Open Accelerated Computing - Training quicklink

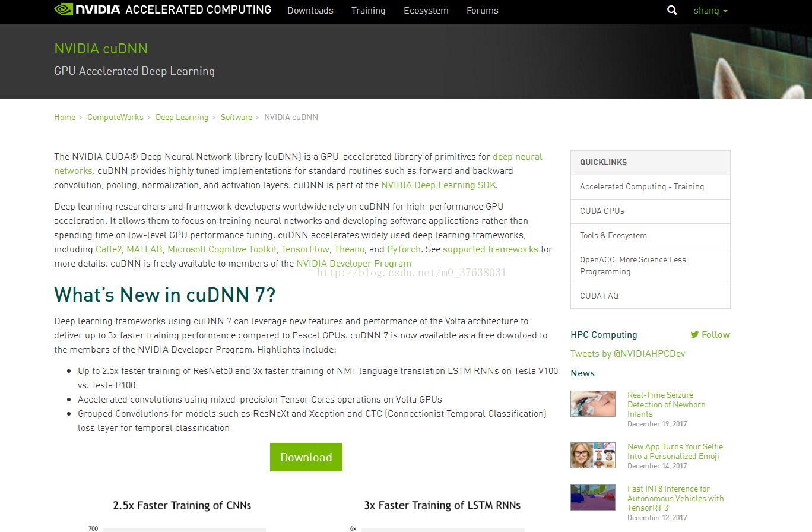[651, 186]
